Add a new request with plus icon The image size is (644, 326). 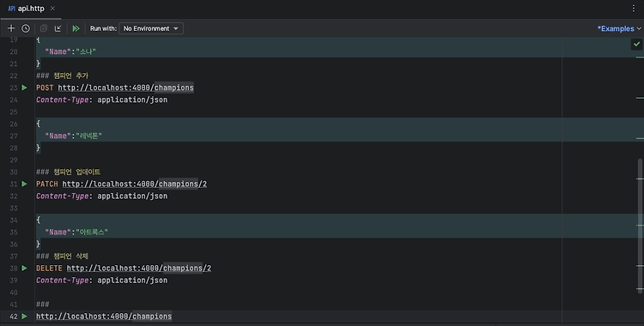11,28
